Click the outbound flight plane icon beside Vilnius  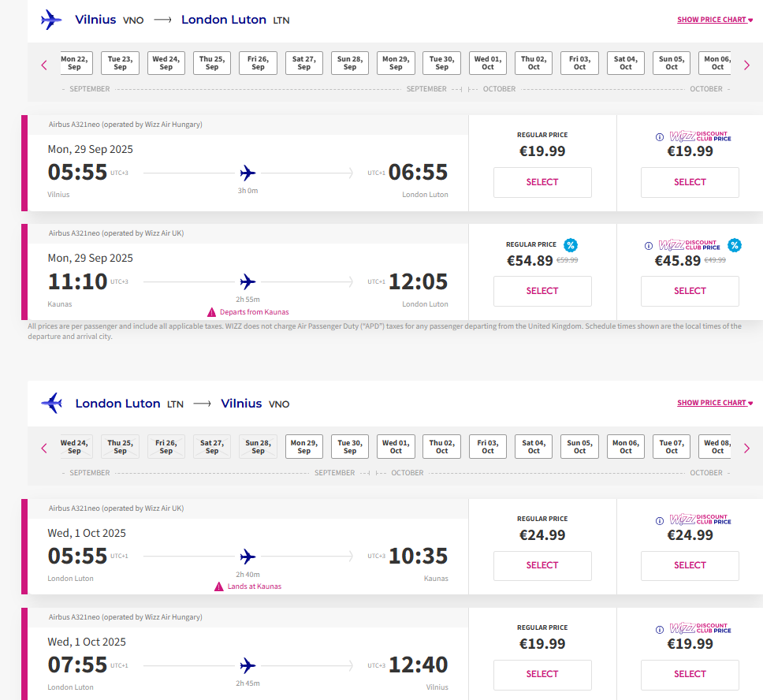click(51, 20)
